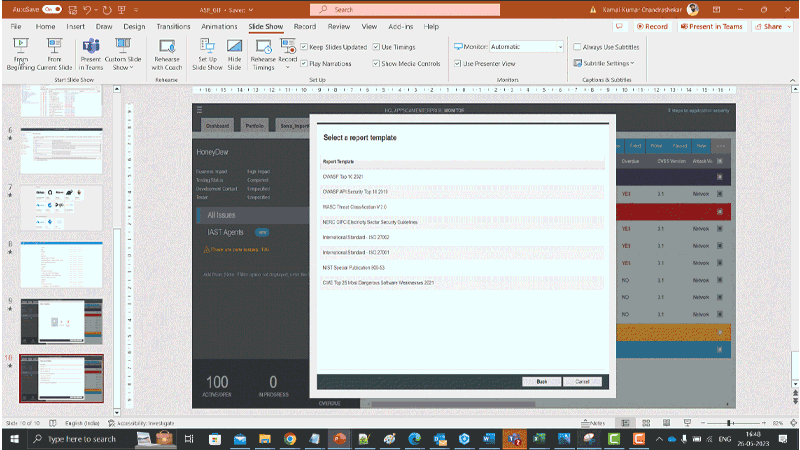Start slideshow From Beginning

pos(20,54)
